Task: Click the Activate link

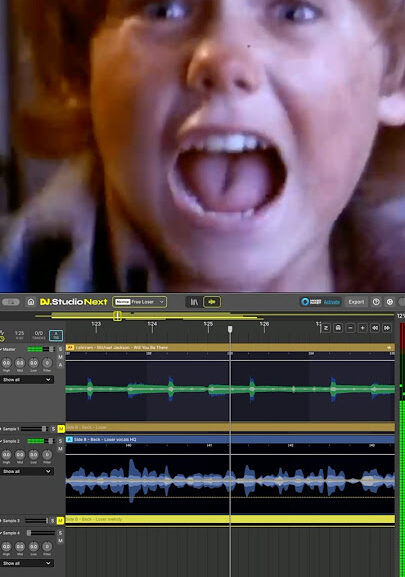Action: tap(331, 302)
